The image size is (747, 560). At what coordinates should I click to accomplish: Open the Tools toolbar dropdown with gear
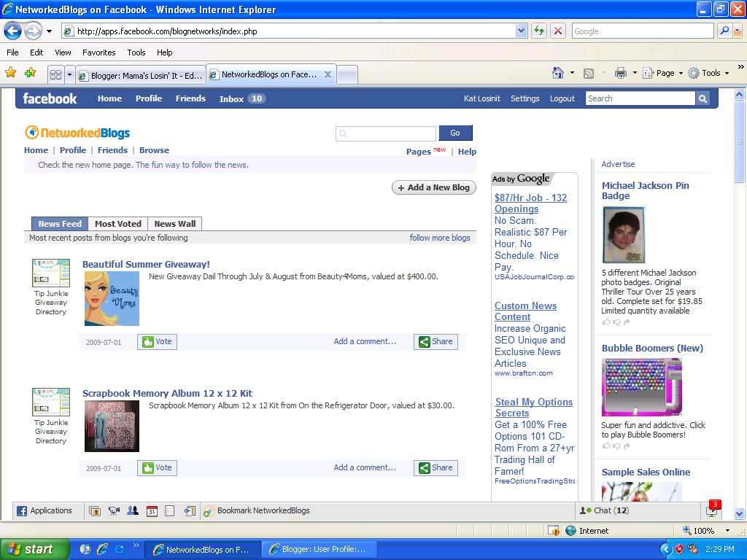(x=708, y=73)
